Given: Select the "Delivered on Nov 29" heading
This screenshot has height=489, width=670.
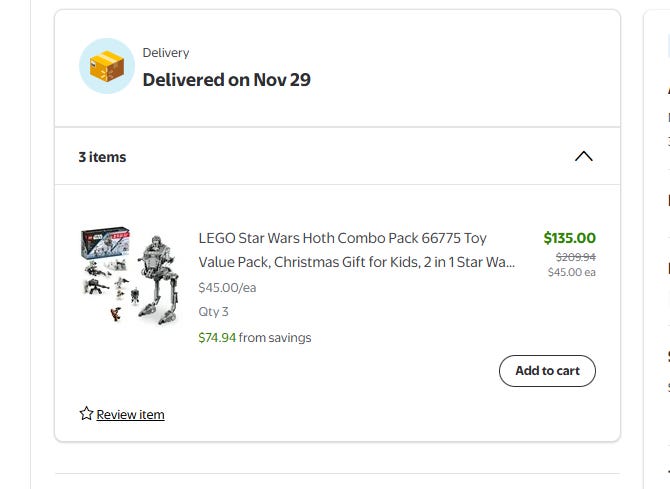Looking at the screenshot, I should coord(226,80).
